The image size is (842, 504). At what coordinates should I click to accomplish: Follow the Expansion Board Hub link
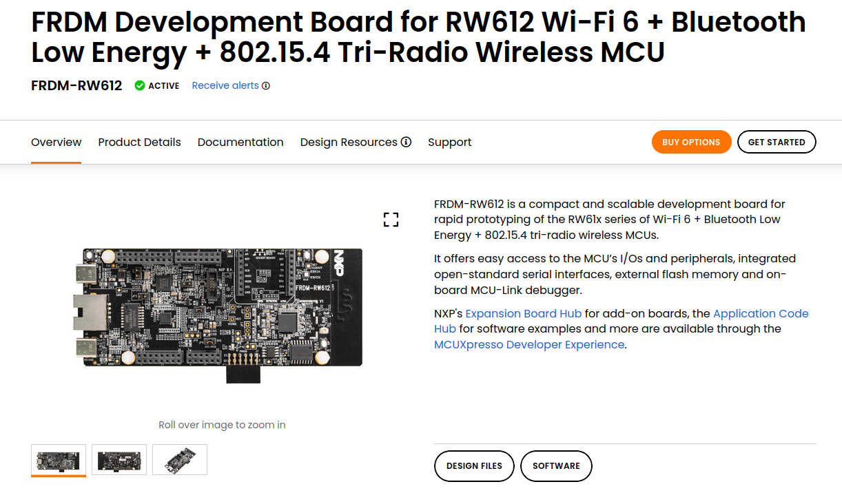(524, 313)
